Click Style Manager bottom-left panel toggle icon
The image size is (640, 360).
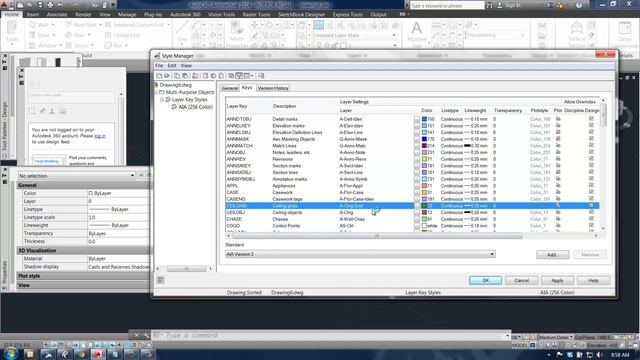160,280
